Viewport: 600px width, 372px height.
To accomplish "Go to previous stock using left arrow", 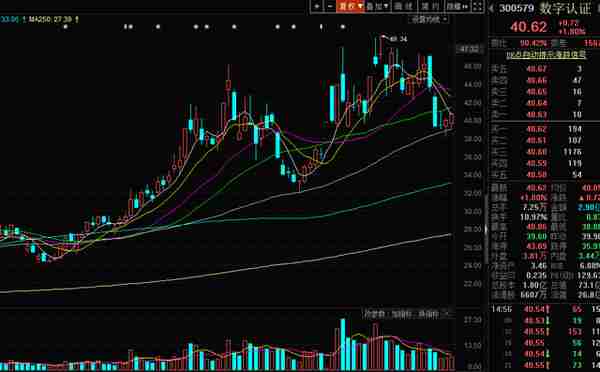I will (x=491, y=8).
